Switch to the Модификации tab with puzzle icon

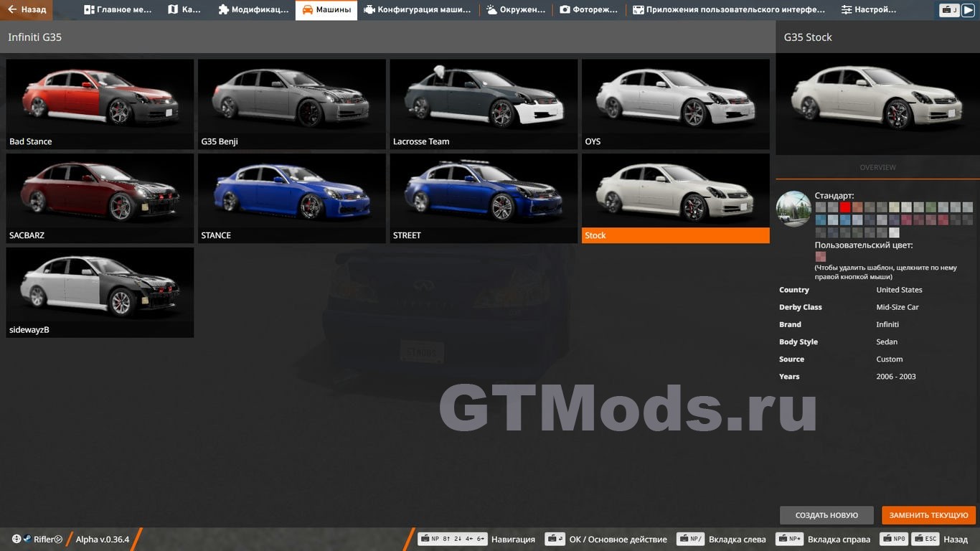[x=253, y=10]
